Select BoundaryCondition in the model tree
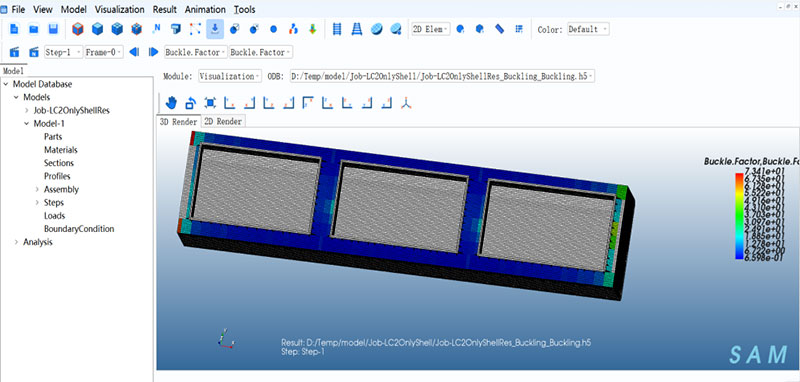Viewport: 800px width, 382px height. click(79, 229)
